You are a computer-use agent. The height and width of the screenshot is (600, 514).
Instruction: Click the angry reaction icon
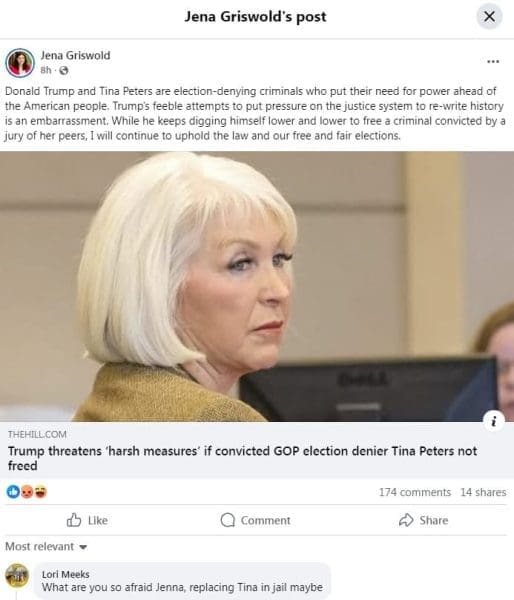[x=27, y=491]
